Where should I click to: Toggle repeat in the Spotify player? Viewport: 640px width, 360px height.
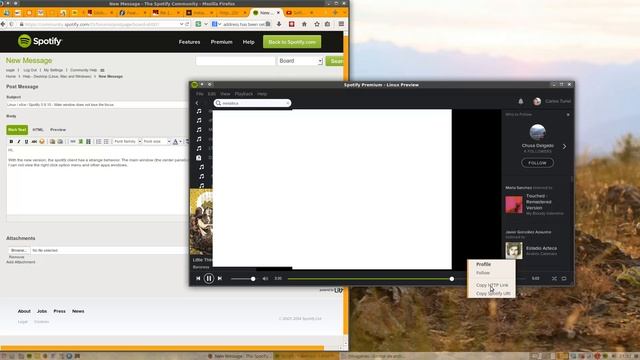click(x=564, y=278)
